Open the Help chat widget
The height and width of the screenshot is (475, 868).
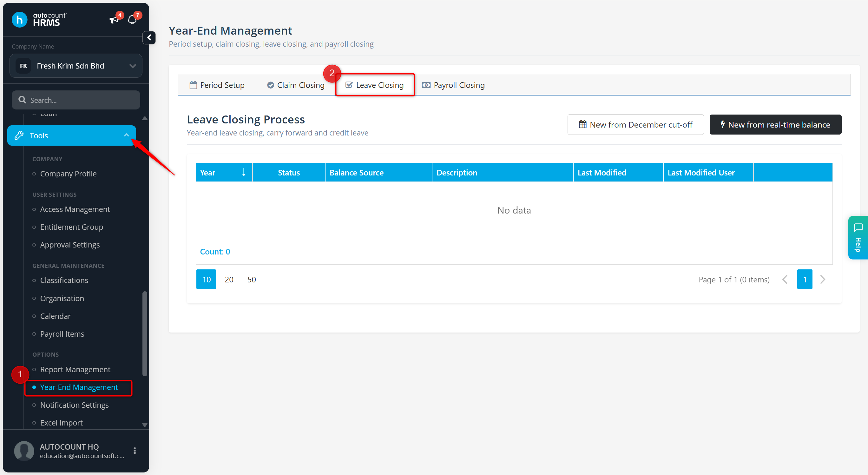[x=858, y=237]
